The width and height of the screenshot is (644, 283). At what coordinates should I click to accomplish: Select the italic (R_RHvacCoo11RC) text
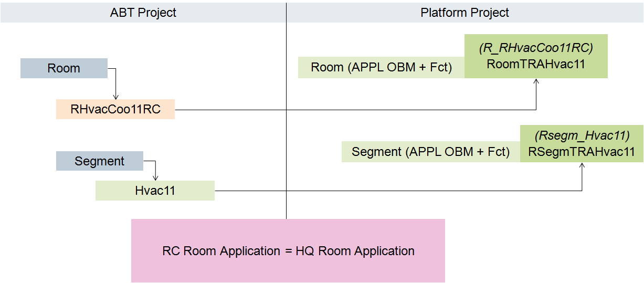click(x=535, y=48)
